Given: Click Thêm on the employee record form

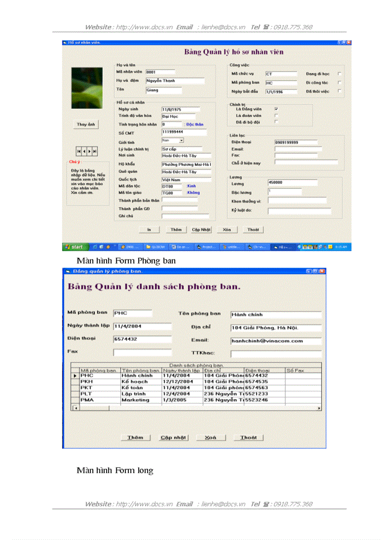Looking at the screenshot, I should (x=176, y=229).
